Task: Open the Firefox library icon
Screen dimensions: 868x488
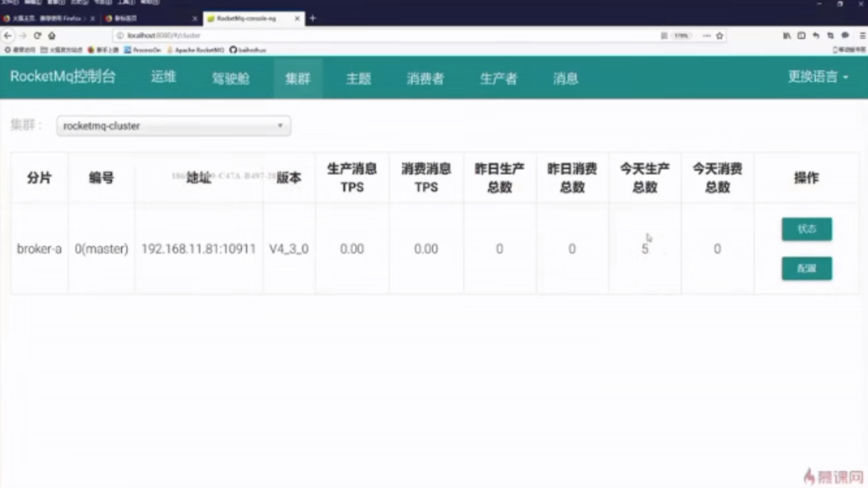Action: tap(787, 36)
